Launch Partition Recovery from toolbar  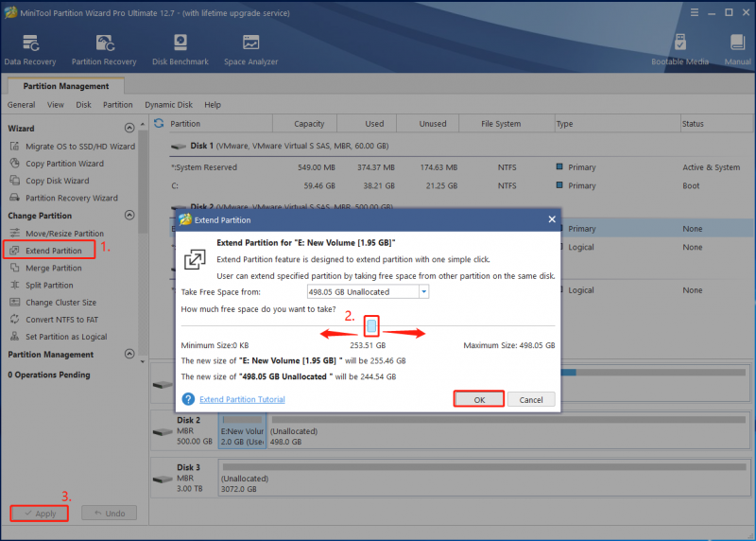[104, 50]
